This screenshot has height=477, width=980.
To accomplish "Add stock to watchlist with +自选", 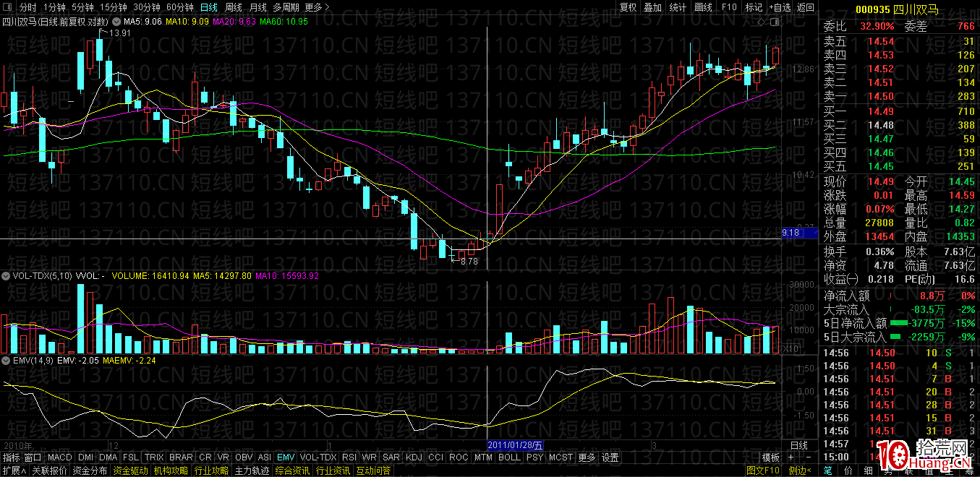I will tap(780, 7).
